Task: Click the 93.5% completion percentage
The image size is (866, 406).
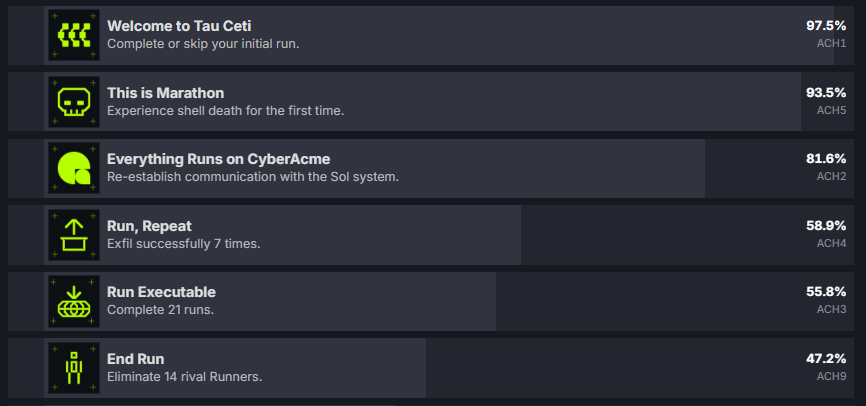Action: click(826, 92)
